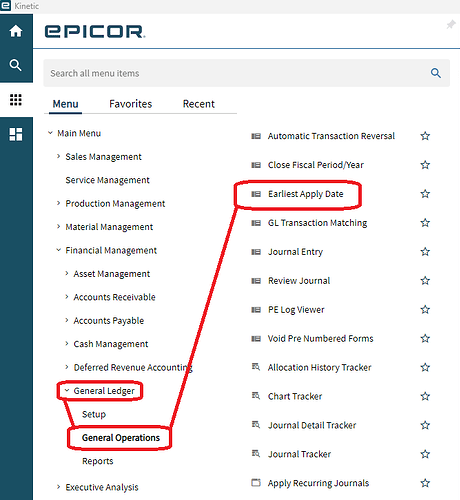Open Journal Entry program

tap(295, 252)
